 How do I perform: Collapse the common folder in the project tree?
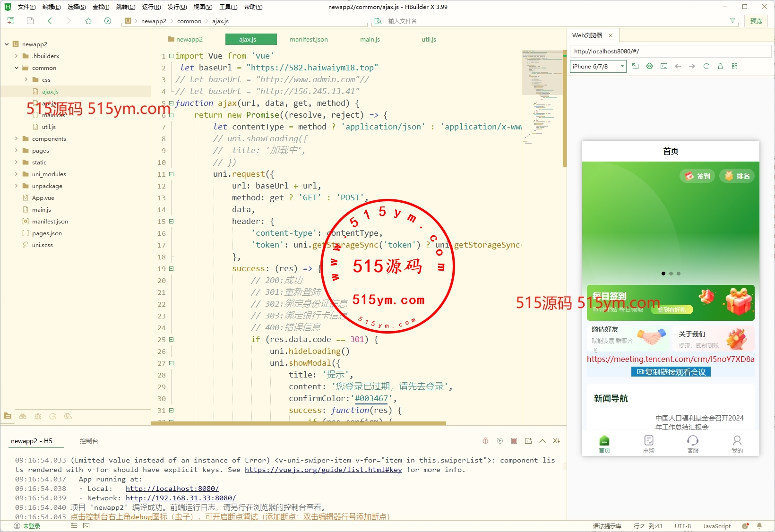17,68
